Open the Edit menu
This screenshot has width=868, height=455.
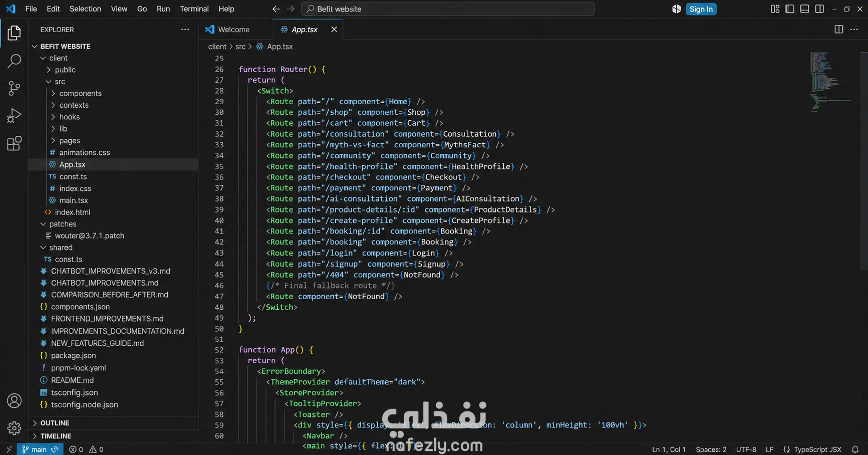point(53,9)
